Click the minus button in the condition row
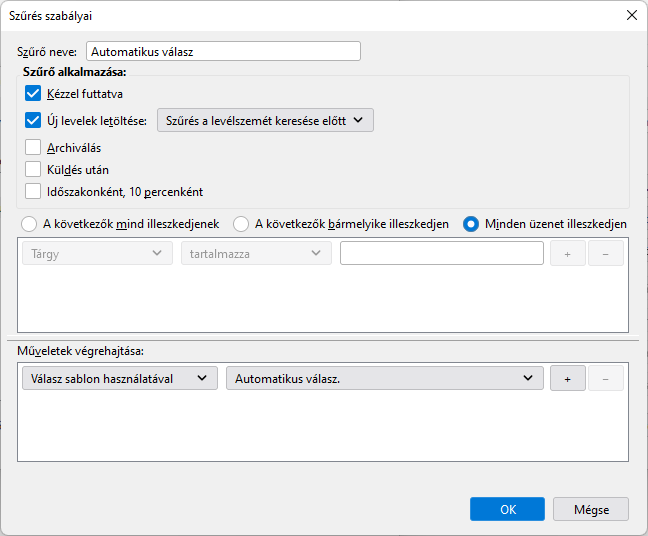Image resolution: width=648 pixels, height=536 pixels. click(x=606, y=254)
